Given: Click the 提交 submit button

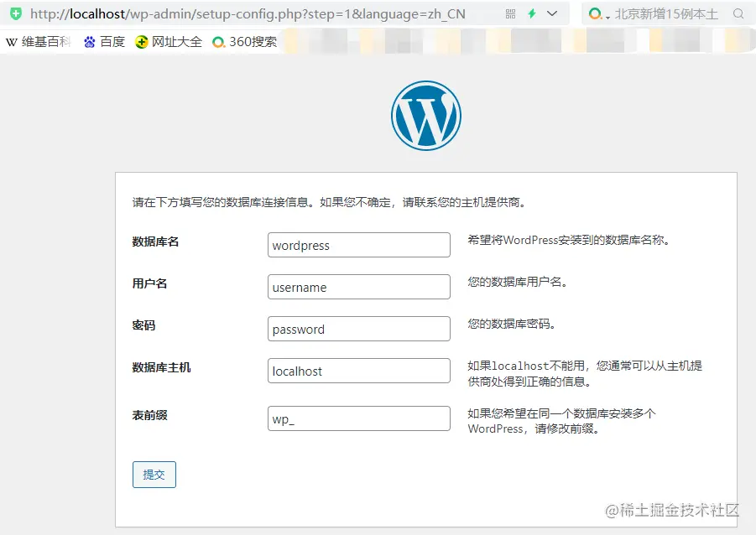Looking at the screenshot, I should (154, 475).
